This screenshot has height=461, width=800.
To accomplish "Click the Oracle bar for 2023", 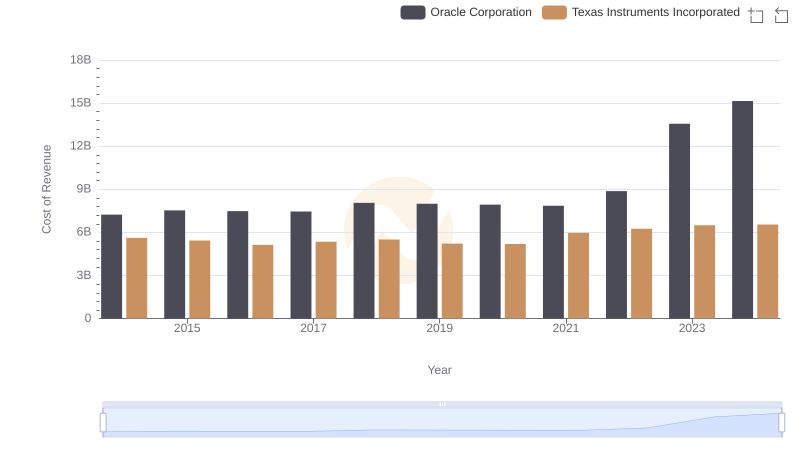I will click(x=679, y=221).
